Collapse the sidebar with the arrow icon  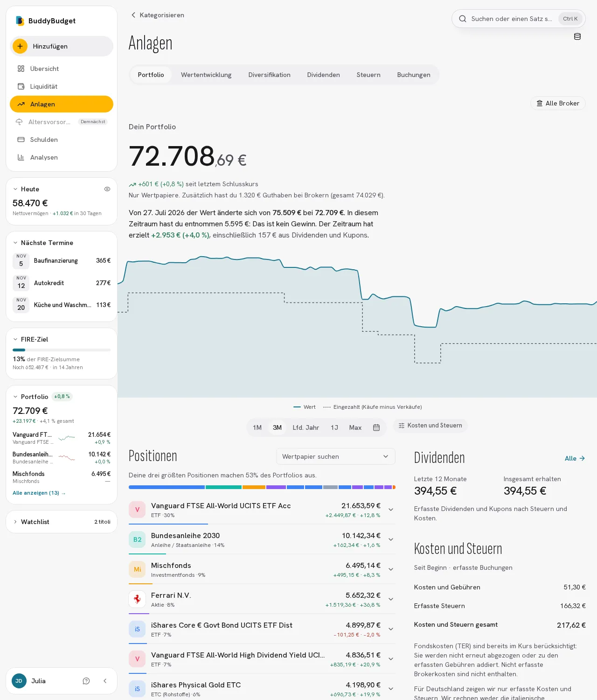point(105,681)
